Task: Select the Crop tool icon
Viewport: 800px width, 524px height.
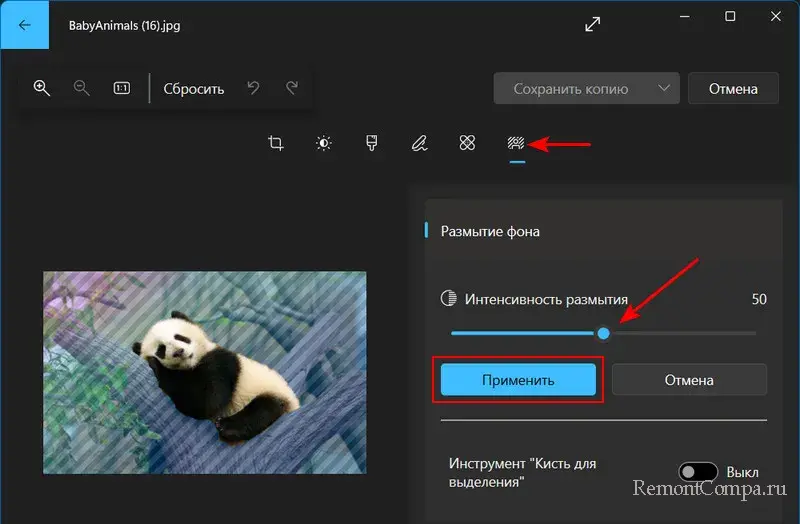Action: click(276, 144)
